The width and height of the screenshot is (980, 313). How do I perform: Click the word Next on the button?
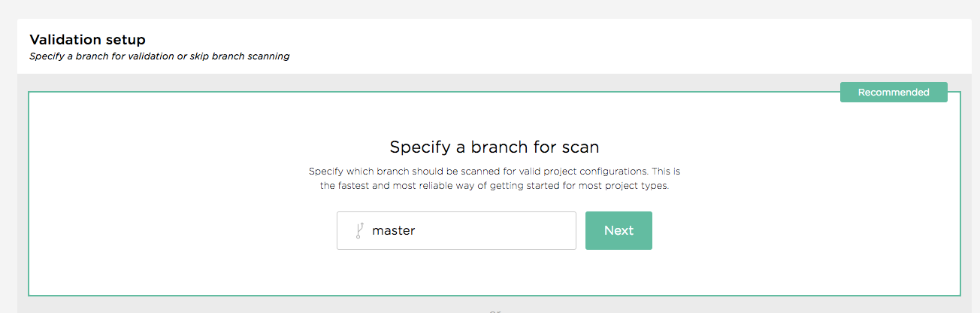click(x=619, y=230)
